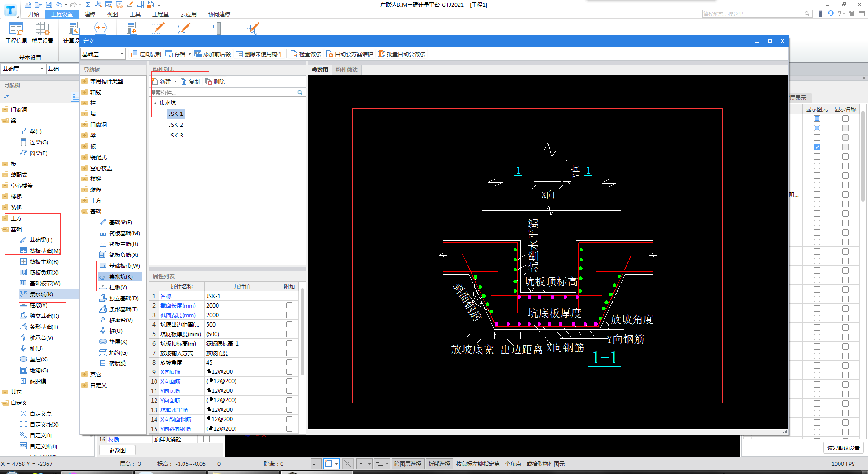Click 删除未使用构件 toolbar button
Viewport: 868px width, 474px height.
coord(259,54)
